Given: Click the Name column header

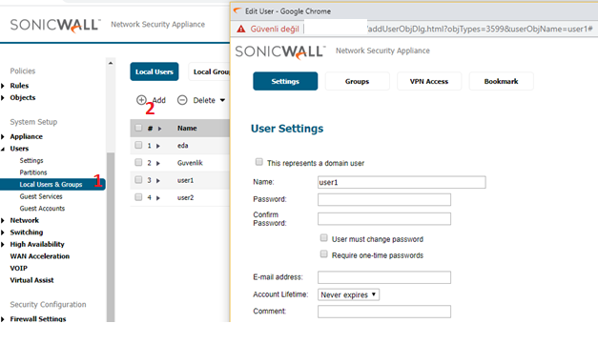Looking at the screenshot, I should [x=187, y=129].
